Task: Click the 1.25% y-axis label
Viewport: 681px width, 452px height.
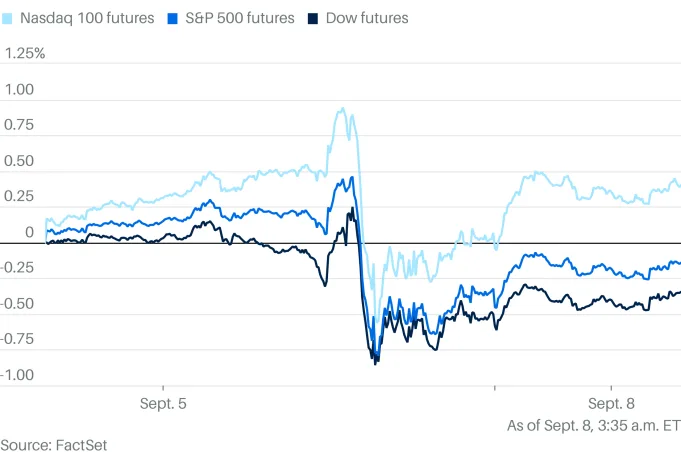Action: pyautogui.click(x=25, y=53)
